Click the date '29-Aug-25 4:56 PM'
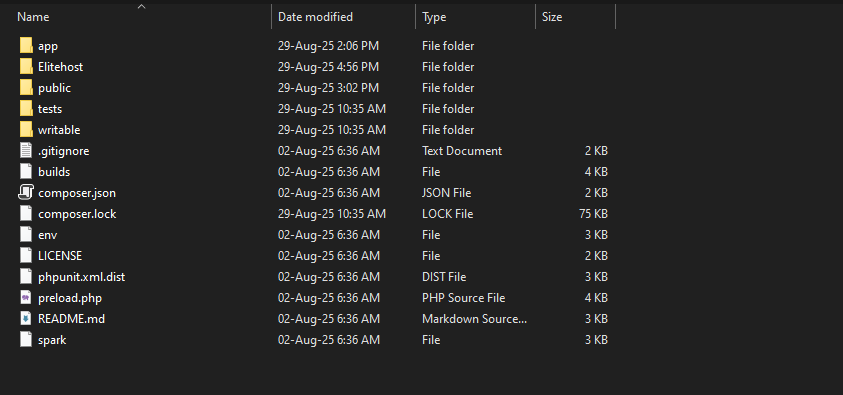This screenshot has width=843, height=395. 328,67
